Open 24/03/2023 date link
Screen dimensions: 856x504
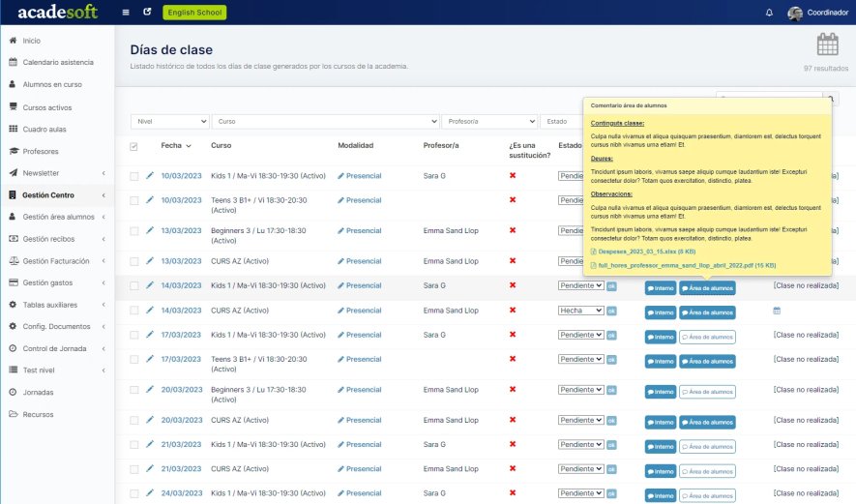tap(182, 493)
